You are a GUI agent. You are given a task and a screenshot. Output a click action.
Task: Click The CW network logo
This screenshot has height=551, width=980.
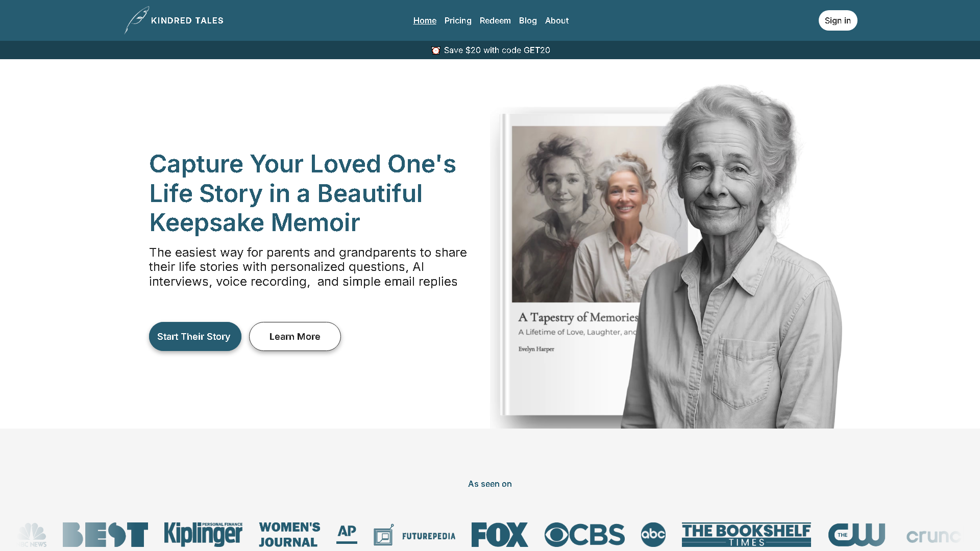[x=856, y=535]
